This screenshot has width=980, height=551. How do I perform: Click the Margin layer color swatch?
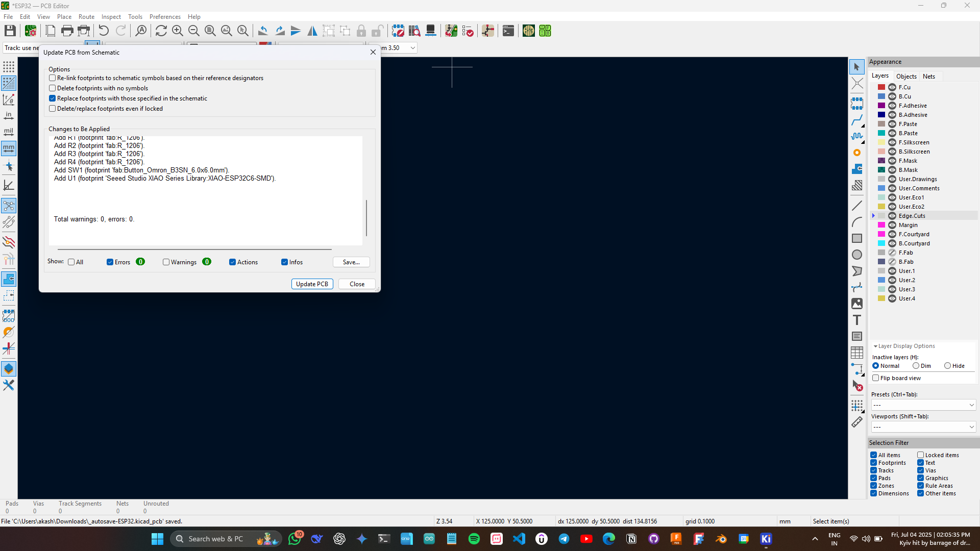click(x=881, y=225)
